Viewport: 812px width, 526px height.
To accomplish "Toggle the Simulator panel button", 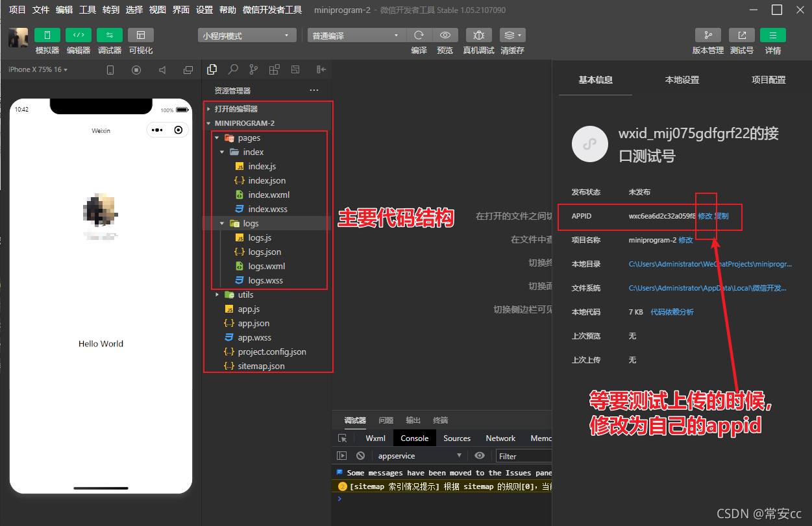I will [x=47, y=35].
